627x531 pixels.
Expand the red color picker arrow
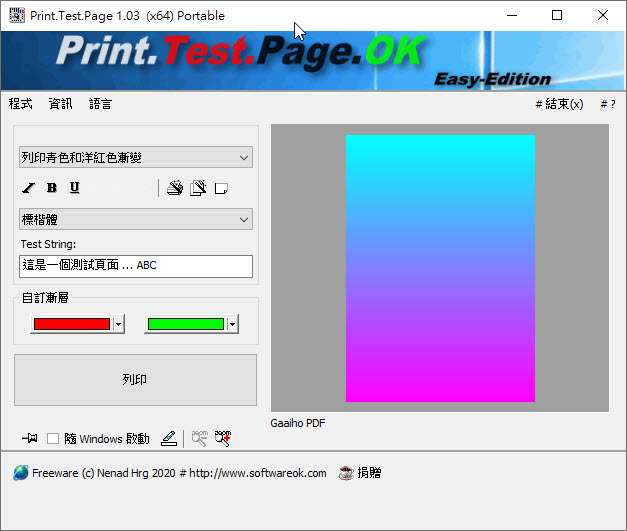[x=118, y=324]
